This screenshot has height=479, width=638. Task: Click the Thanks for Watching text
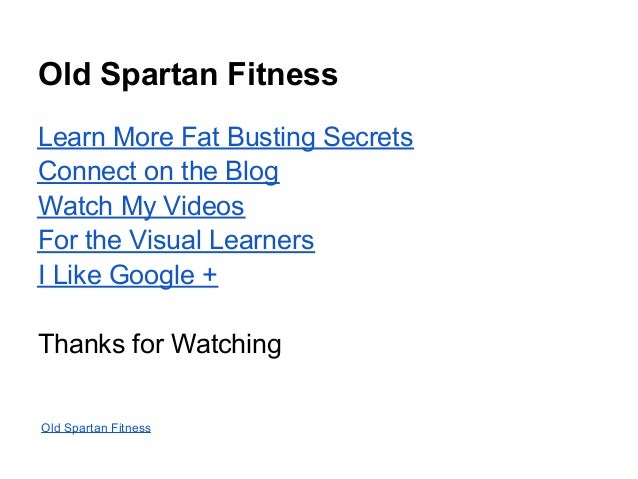[x=160, y=344]
